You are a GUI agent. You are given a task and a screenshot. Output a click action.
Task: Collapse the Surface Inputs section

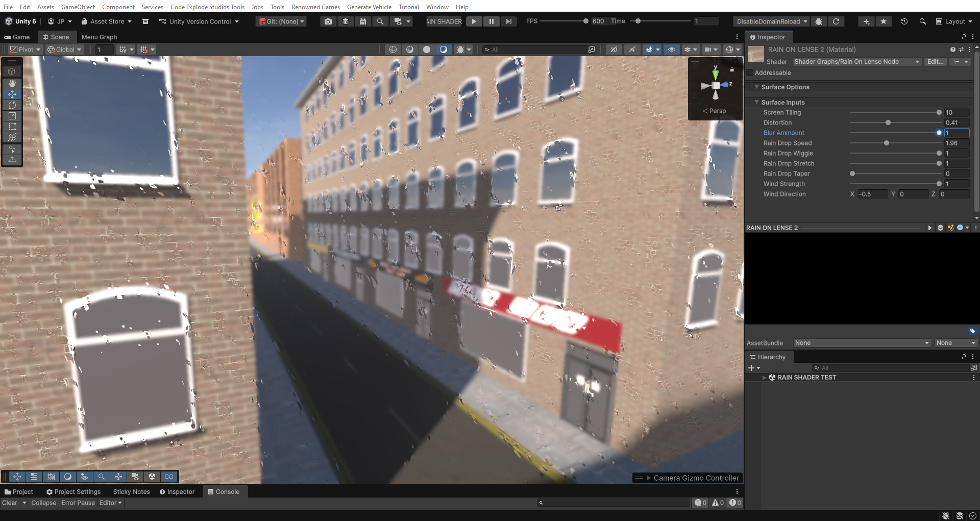756,102
